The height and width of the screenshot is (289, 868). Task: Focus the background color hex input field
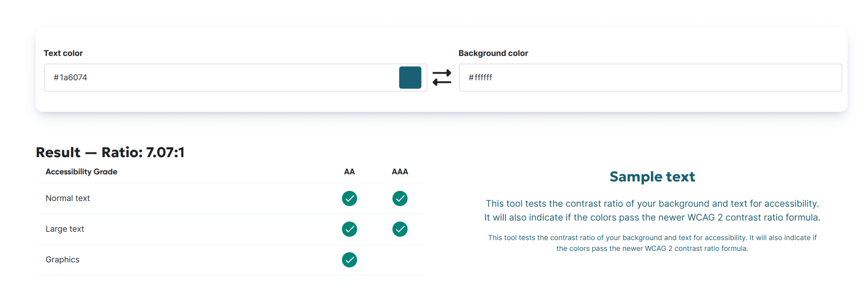tap(649, 77)
